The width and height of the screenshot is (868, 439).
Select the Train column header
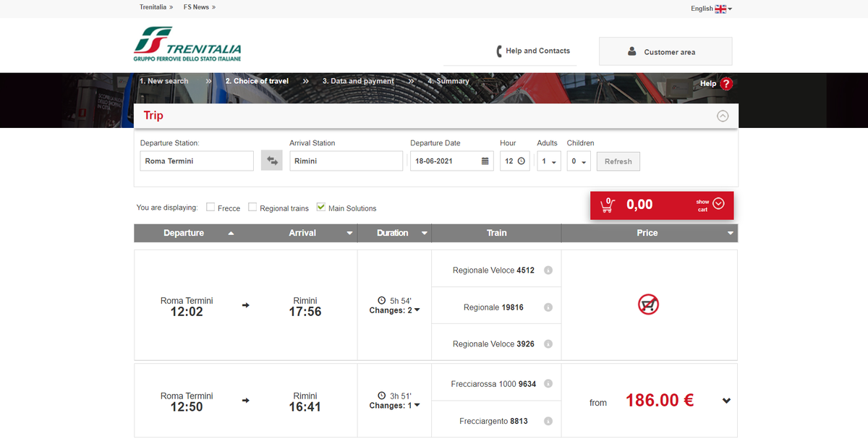pos(497,233)
